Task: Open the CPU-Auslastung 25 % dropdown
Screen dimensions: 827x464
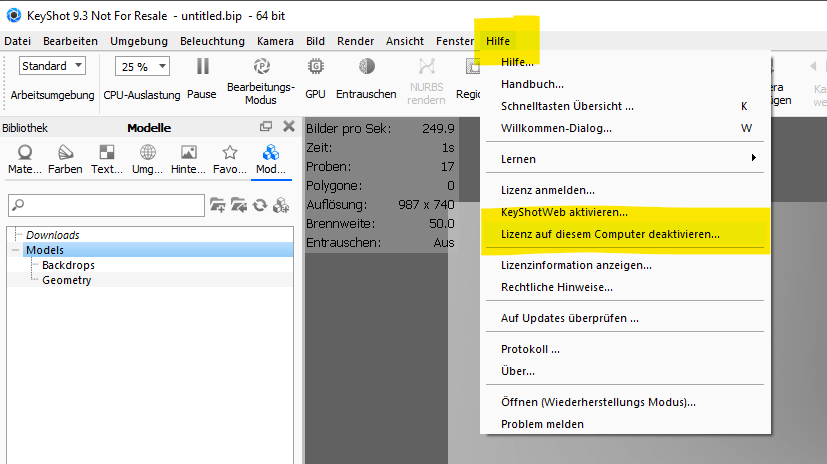Action: click(x=142, y=66)
